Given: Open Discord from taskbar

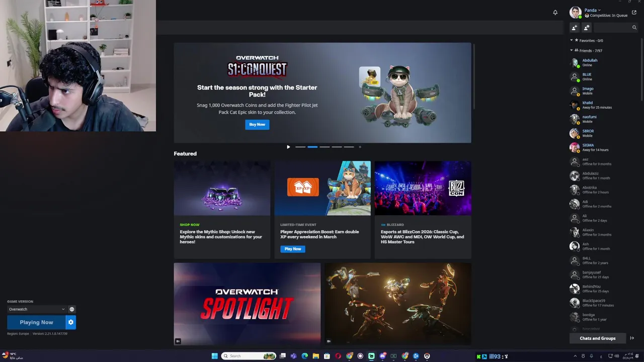Looking at the screenshot, I should tap(382, 356).
